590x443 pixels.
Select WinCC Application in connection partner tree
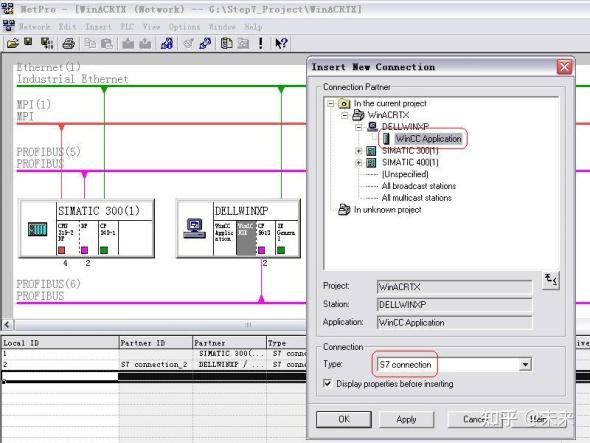pos(428,139)
